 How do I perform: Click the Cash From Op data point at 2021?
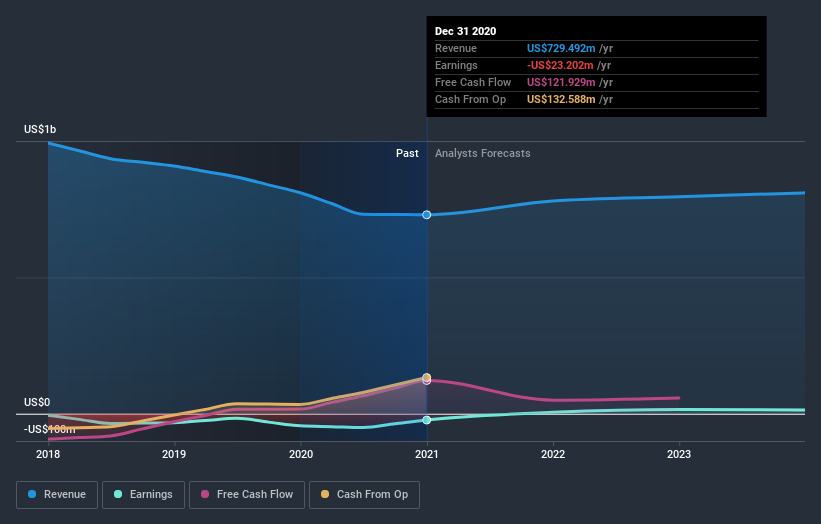tap(427, 377)
